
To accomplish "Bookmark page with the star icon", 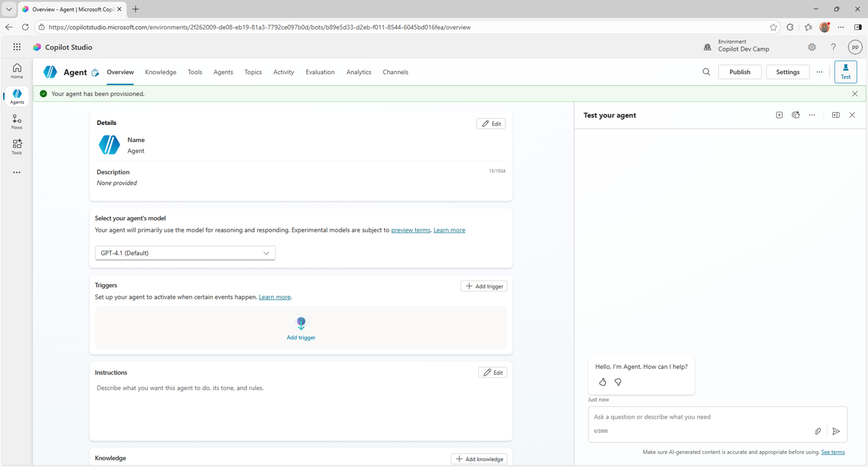I will pos(773,27).
